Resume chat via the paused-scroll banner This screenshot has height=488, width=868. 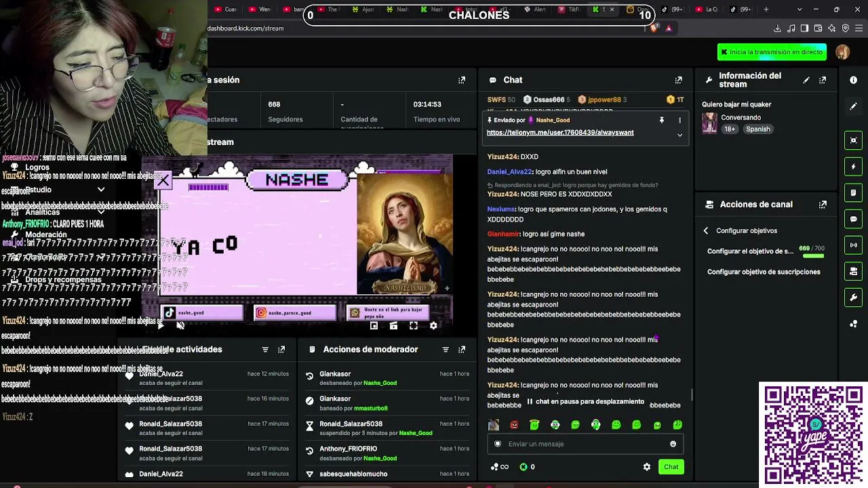click(x=586, y=402)
